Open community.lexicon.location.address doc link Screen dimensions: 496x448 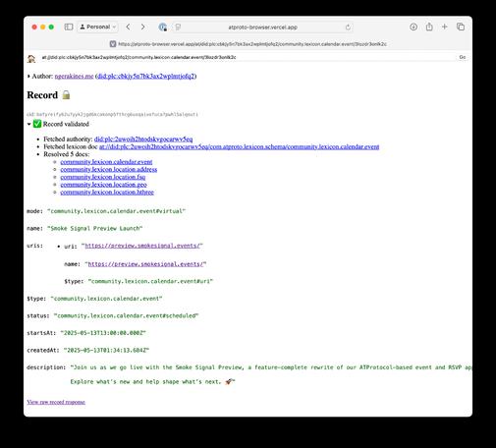[x=109, y=170]
